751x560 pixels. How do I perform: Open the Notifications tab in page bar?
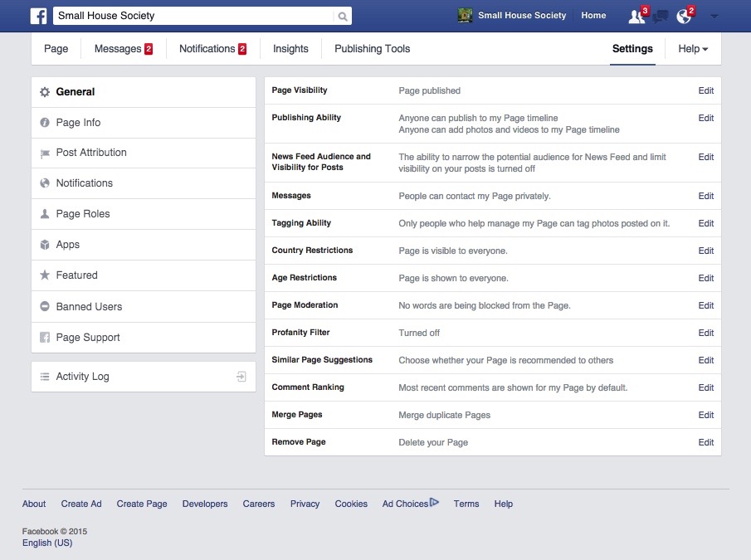pyautogui.click(x=212, y=49)
